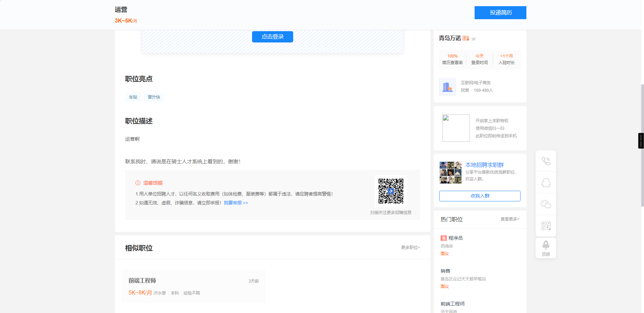Click the 我要举报 report link

[x=233, y=203]
